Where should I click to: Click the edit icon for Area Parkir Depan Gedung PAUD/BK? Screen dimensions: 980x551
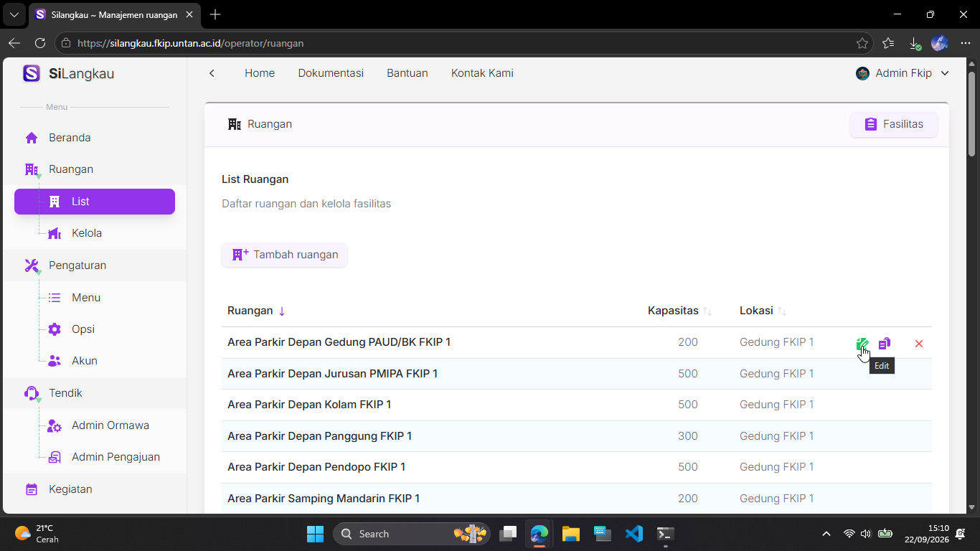pyautogui.click(x=862, y=344)
